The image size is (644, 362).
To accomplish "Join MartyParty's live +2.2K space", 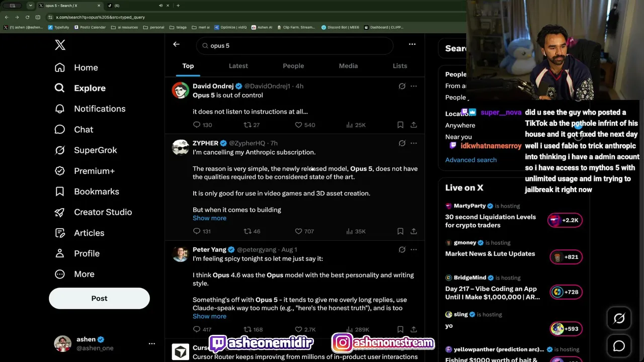I will click(x=566, y=220).
